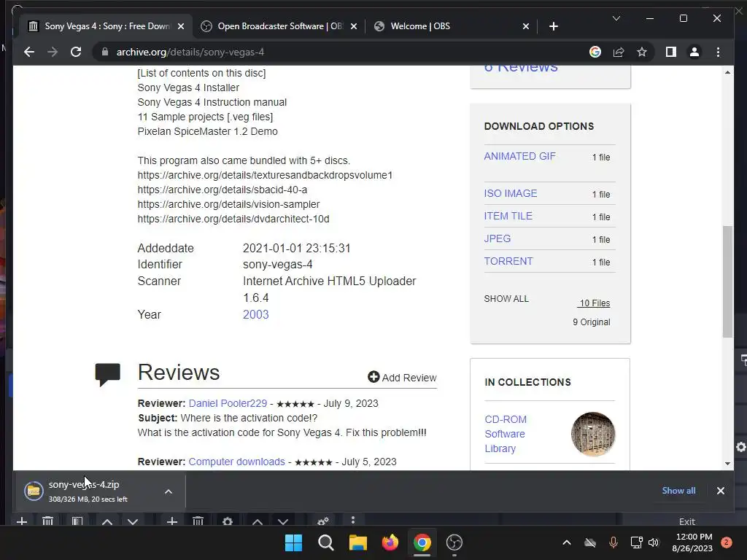Switch to the Welcome | OBS tab

[451, 27]
